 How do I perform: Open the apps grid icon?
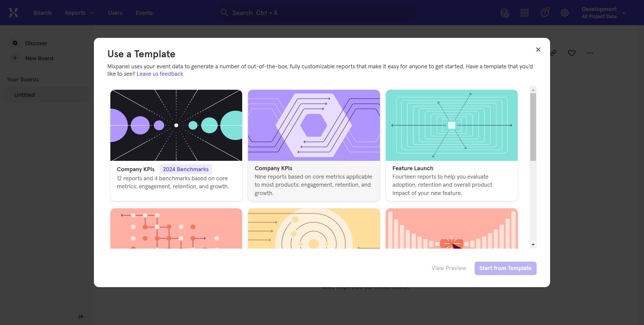tap(524, 13)
